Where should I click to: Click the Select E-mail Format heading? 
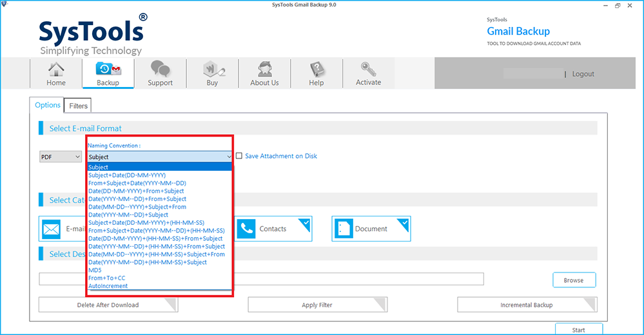(86, 128)
